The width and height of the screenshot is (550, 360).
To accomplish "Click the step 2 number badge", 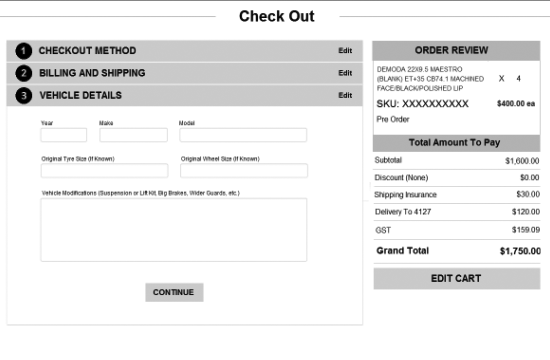I will (x=24, y=73).
